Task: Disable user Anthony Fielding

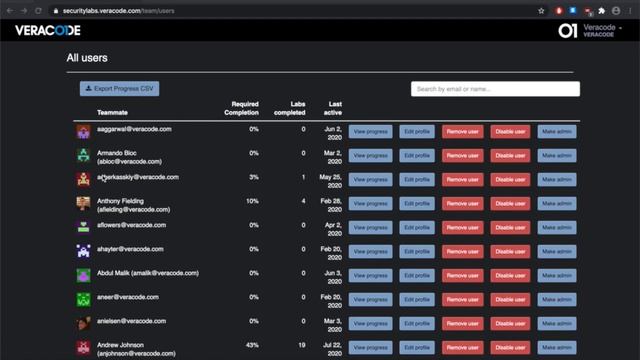Action: pos(510,203)
